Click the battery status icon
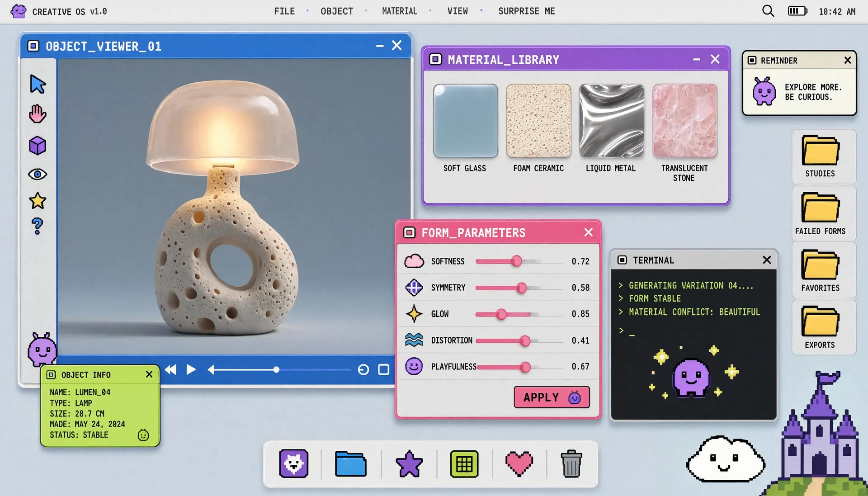868x496 pixels. [x=797, y=11]
